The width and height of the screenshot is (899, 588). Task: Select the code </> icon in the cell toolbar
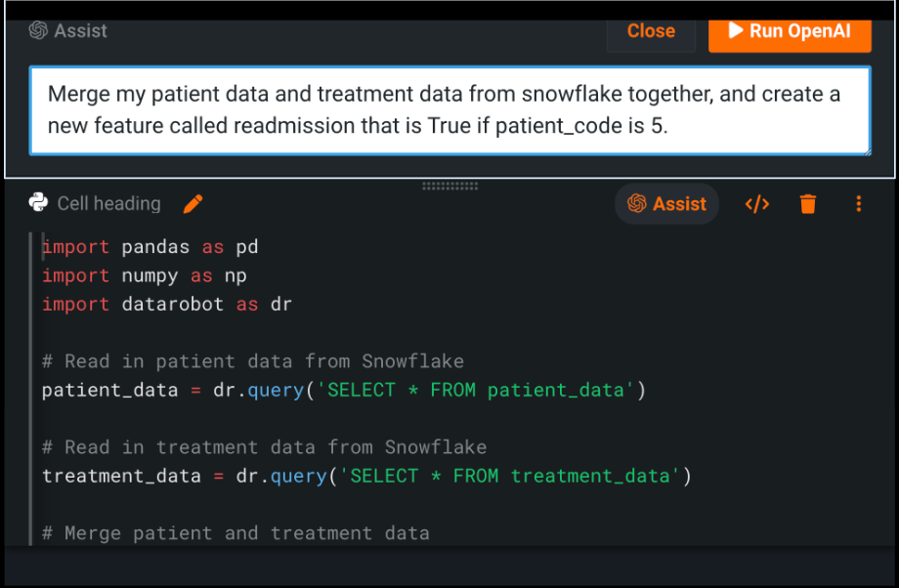pyautogui.click(x=757, y=203)
